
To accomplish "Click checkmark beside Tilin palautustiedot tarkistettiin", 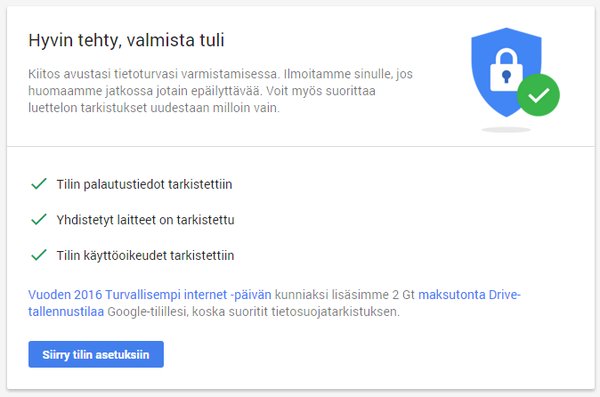I will click(x=39, y=184).
